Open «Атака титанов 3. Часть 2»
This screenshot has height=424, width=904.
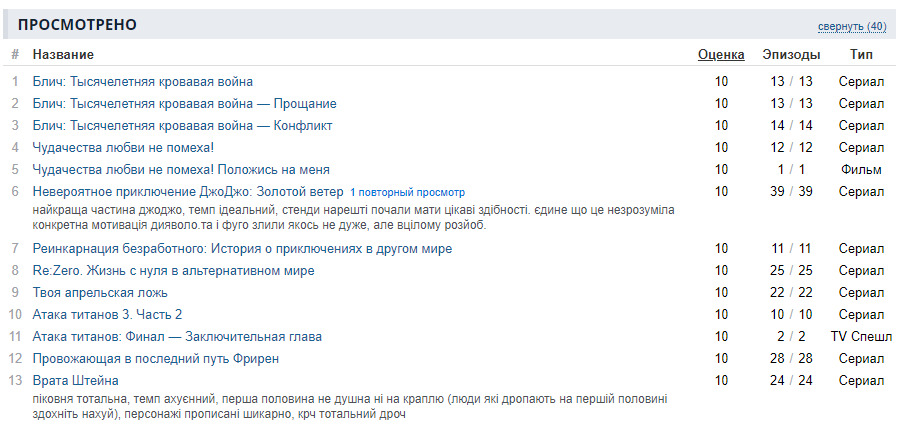coord(107,314)
